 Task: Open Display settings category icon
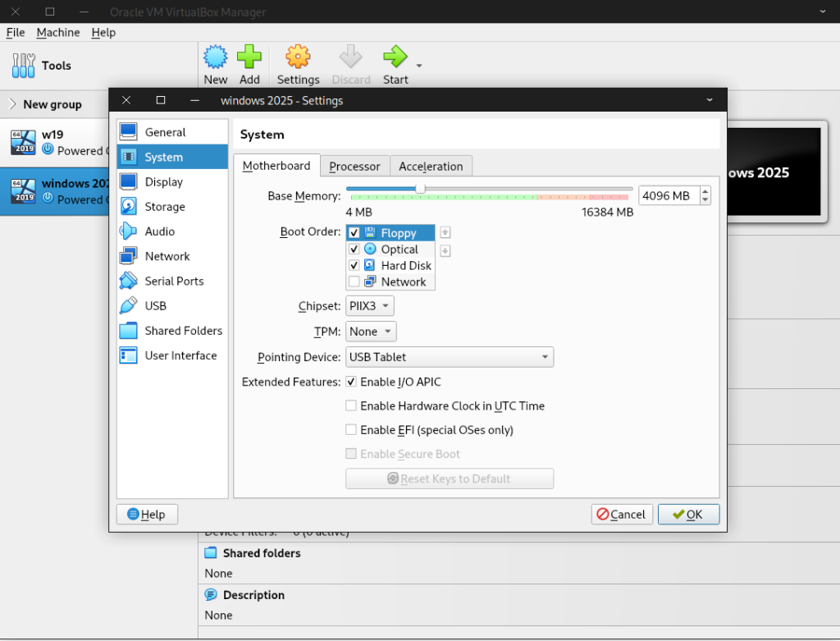(129, 181)
